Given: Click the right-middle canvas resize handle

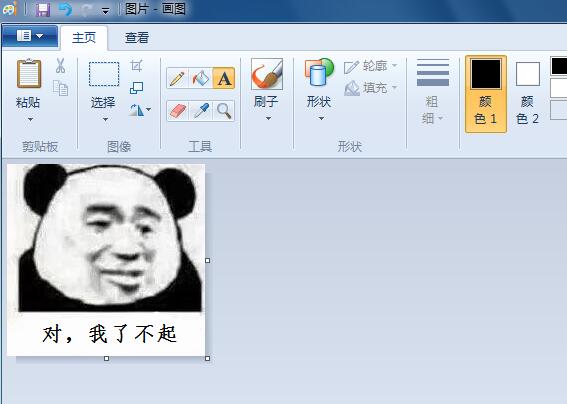Looking at the screenshot, I should click(x=208, y=260).
